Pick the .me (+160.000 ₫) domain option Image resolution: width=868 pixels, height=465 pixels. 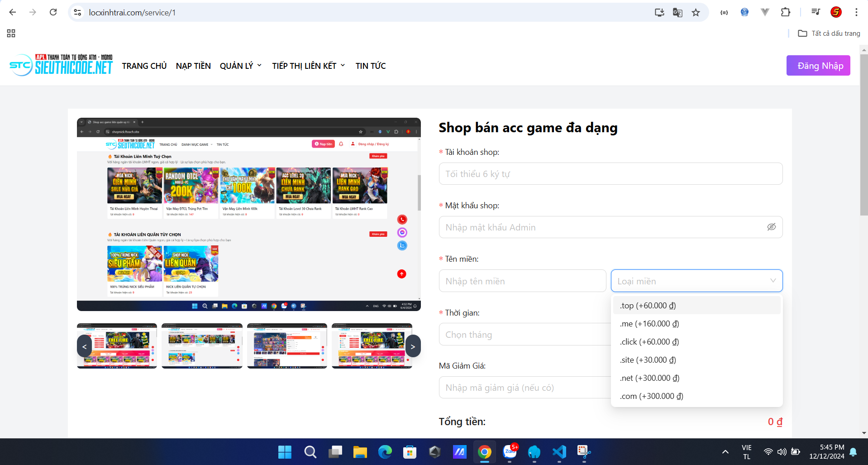click(x=649, y=324)
